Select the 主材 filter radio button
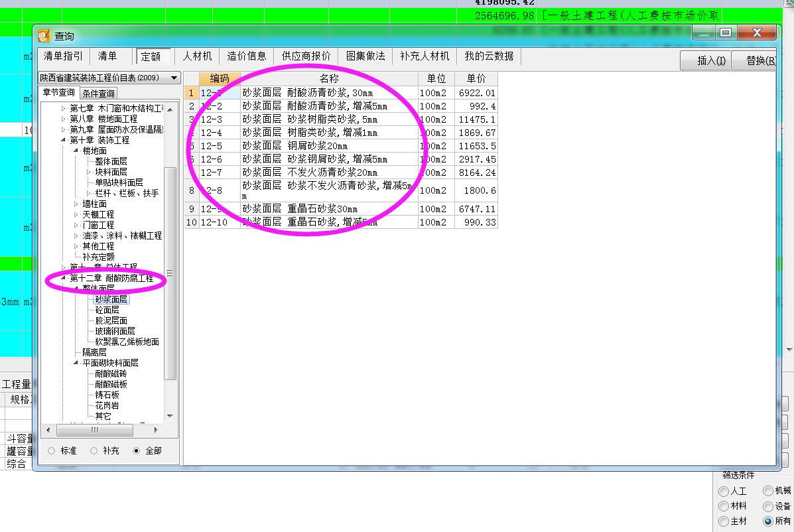Screen dimensions: 794x532 (724, 521)
